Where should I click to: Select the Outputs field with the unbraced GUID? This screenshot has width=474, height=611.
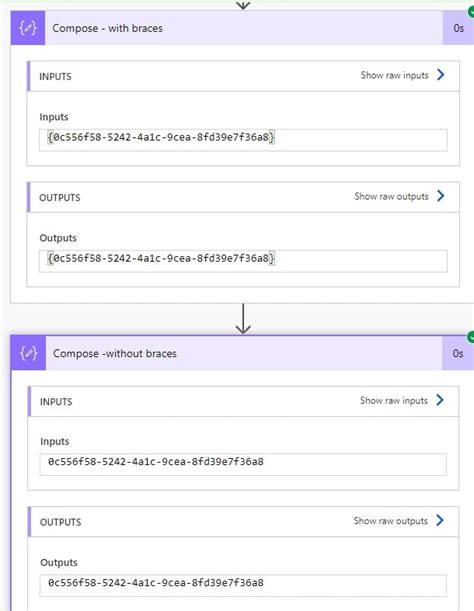coord(243,585)
